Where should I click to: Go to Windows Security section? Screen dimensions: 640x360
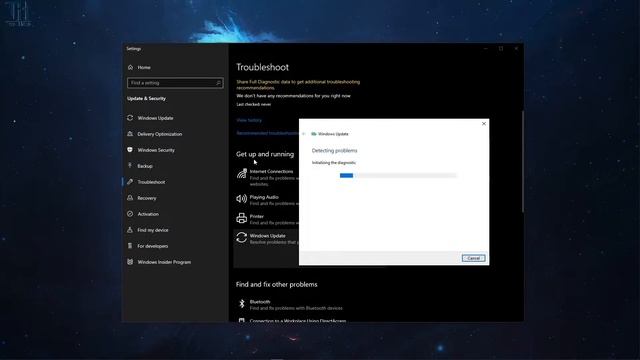pos(156,150)
